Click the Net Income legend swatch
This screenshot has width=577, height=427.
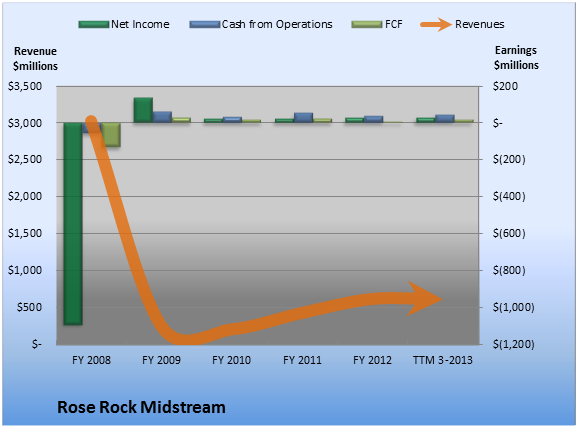(94, 25)
